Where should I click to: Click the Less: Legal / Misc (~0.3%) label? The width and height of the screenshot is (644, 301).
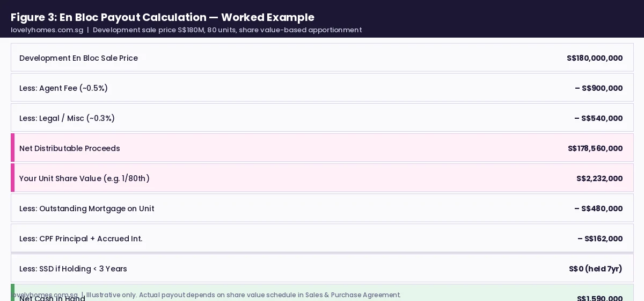[67, 118]
